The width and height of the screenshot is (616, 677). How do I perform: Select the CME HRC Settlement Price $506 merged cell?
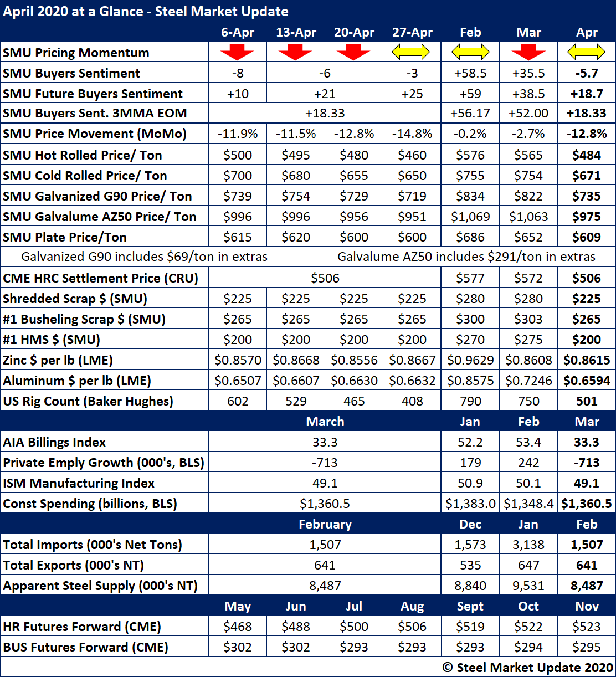[325, 278]
